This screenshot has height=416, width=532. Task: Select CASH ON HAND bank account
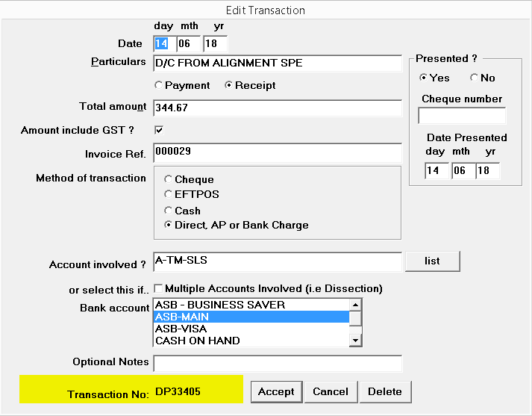251,341
